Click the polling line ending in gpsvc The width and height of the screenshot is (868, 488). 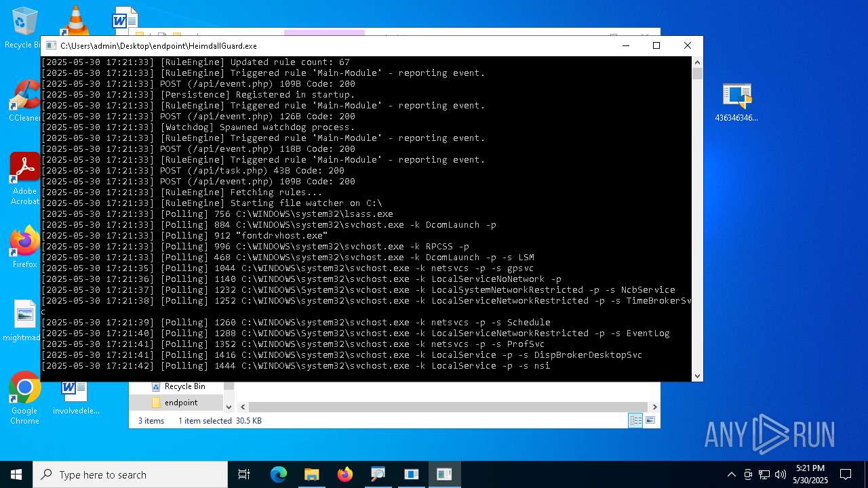288,268
